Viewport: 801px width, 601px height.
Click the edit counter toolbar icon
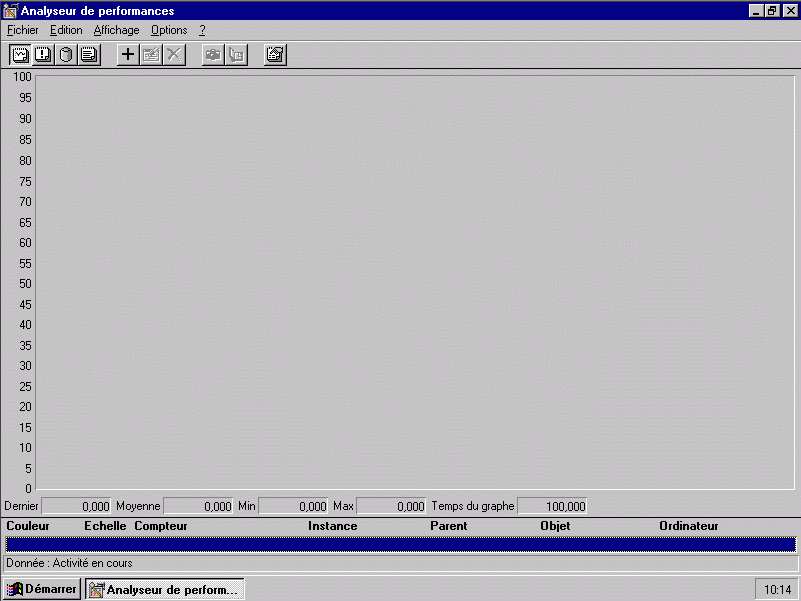pyautogui.click(x=151, y=55)
